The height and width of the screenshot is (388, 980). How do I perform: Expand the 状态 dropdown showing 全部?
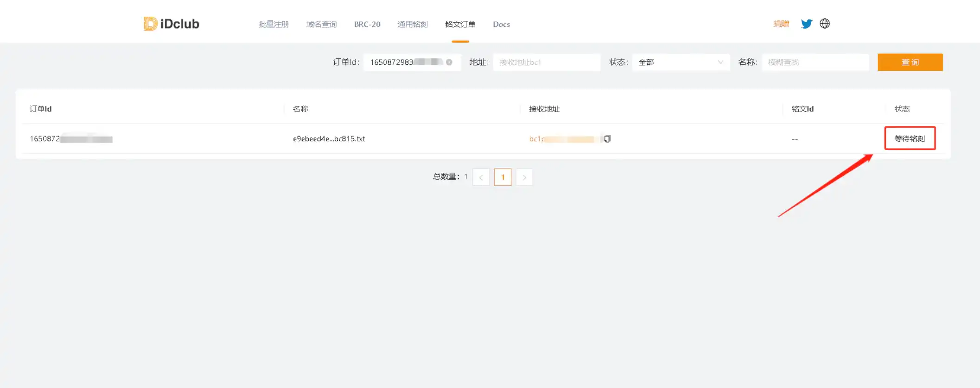click(x=680, y=62)
